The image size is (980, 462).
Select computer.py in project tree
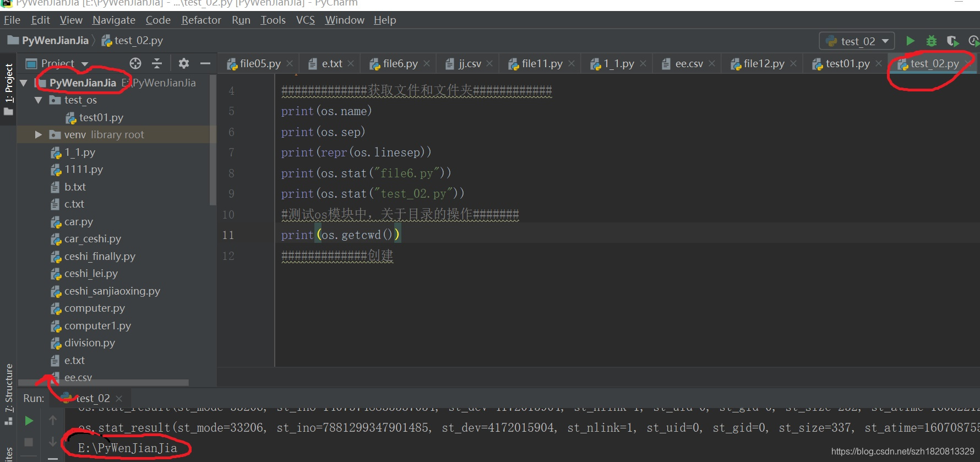pos(88,308)
